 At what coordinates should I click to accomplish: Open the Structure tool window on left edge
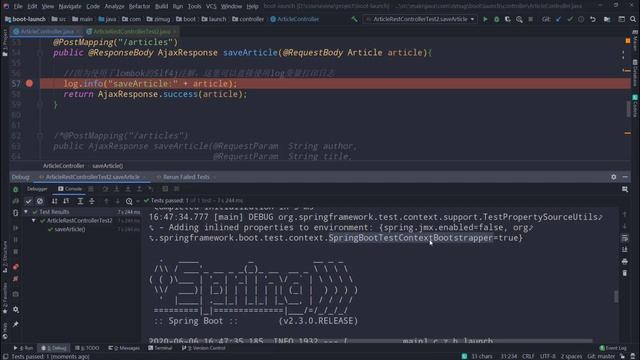tap(4, 256)
